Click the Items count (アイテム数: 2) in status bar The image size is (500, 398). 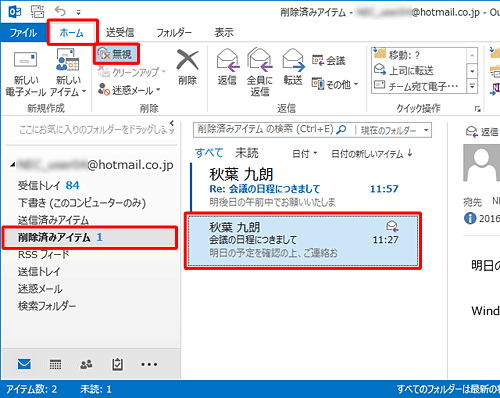[x=32, y=389]
